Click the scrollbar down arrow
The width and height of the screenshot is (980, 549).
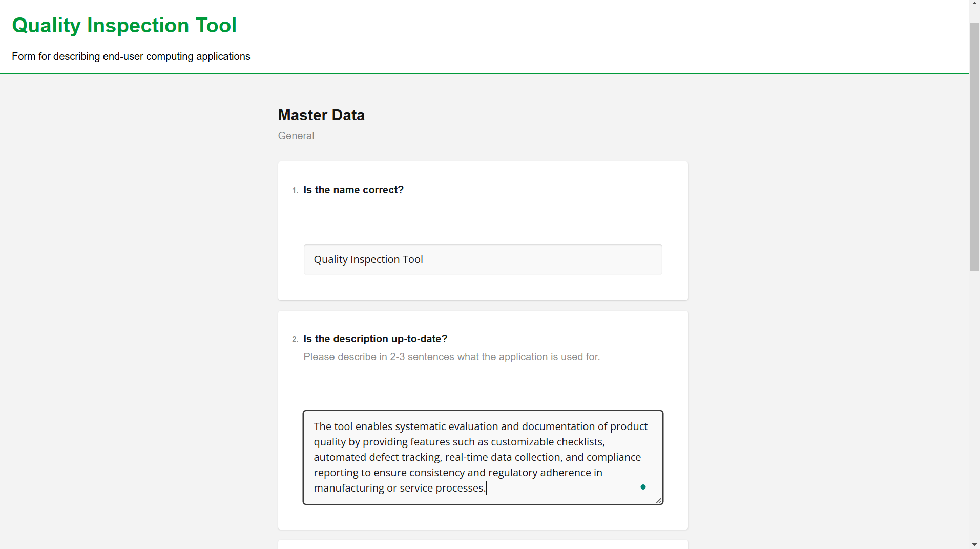pyautogui.click(x=974, y=545)
